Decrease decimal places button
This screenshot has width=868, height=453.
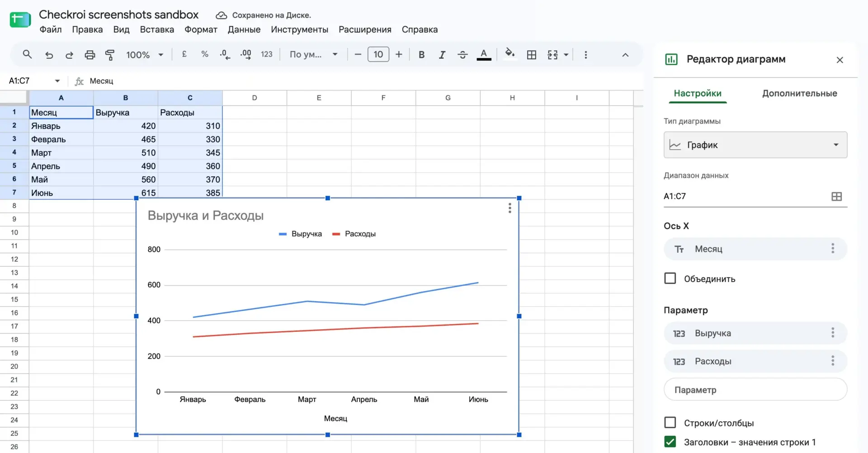point(225,55)
